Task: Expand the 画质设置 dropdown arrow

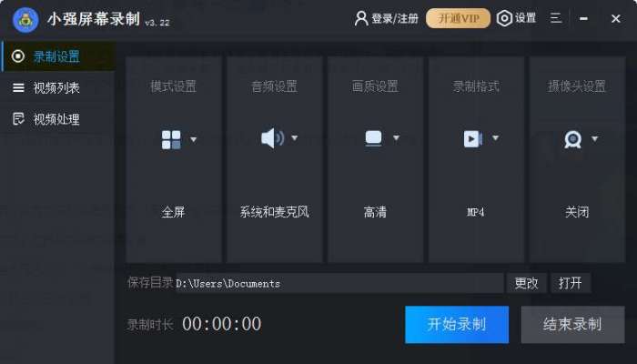Action: pos(396,138)
